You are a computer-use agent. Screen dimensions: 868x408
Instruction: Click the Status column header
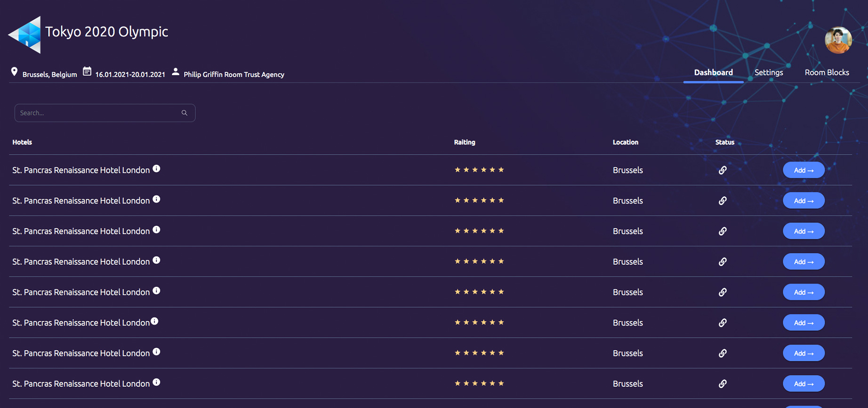725,142
